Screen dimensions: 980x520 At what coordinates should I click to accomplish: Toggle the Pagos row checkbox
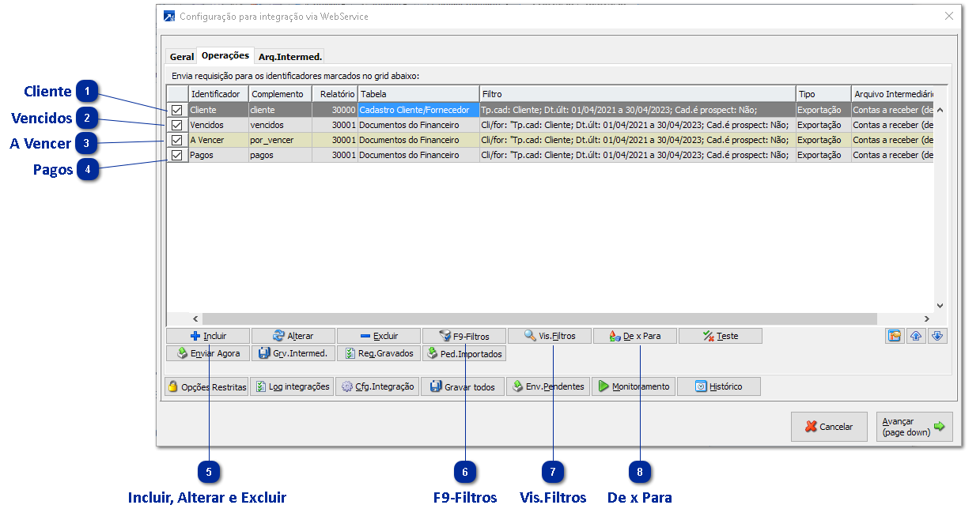[177, 155]
